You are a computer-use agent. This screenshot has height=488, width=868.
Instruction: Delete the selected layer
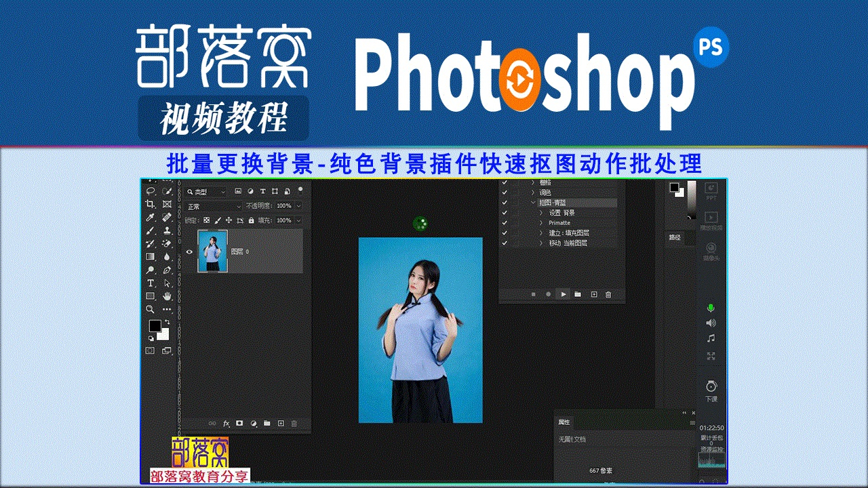(294, 424)
